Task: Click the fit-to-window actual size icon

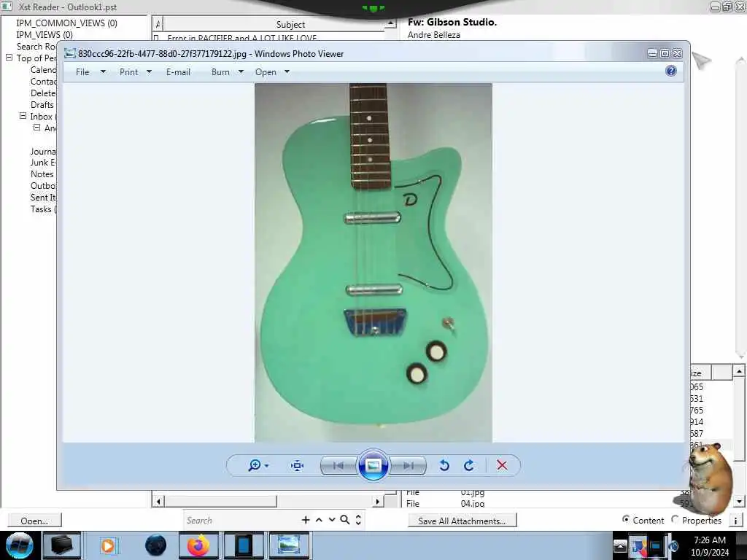Action: (298, 465)
